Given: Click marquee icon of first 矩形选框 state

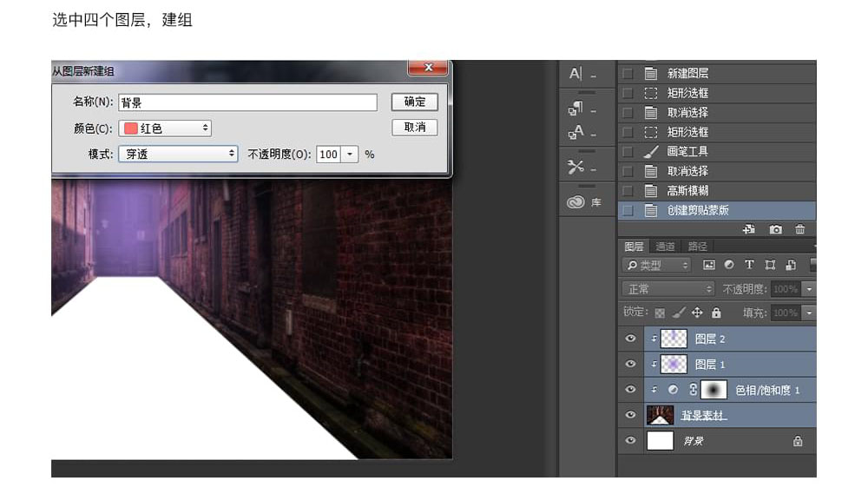Looking at the screenshot, I should [x=651, y=93].
